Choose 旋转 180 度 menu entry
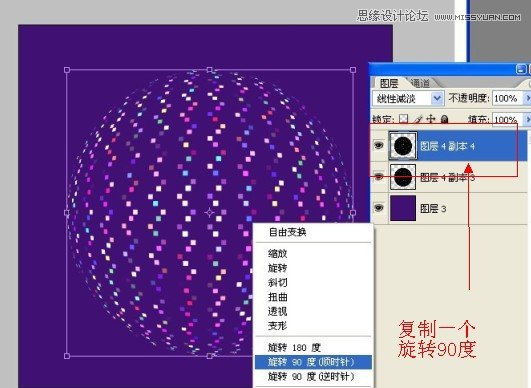This screenshot has width=531, height=388. (x=294, y=348)
